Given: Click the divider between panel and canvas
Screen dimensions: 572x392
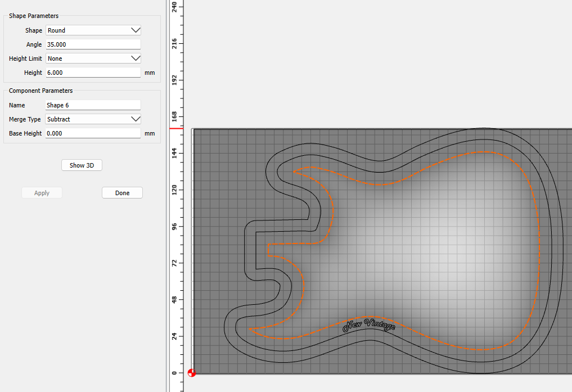Looking at the screenshot, I should [167, 225].
